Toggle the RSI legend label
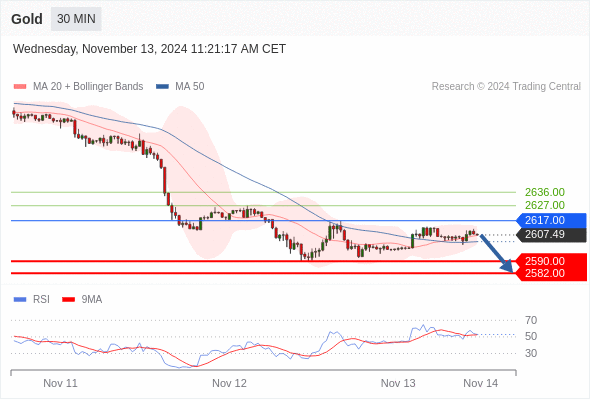The image size is (590, 400). tap(41, 300)
